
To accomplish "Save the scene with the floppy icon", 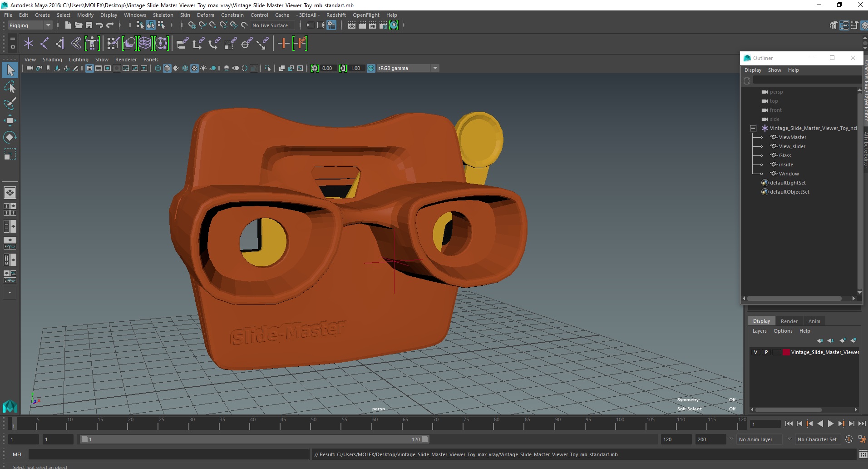I will coord(89,25).
